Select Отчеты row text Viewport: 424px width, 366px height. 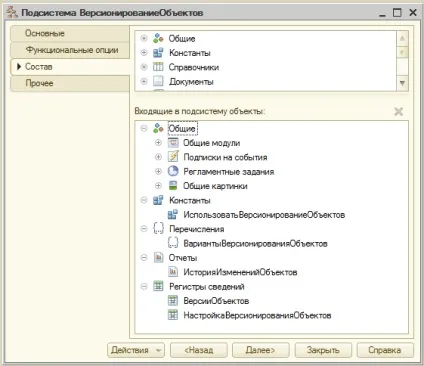tap(183, 258)
